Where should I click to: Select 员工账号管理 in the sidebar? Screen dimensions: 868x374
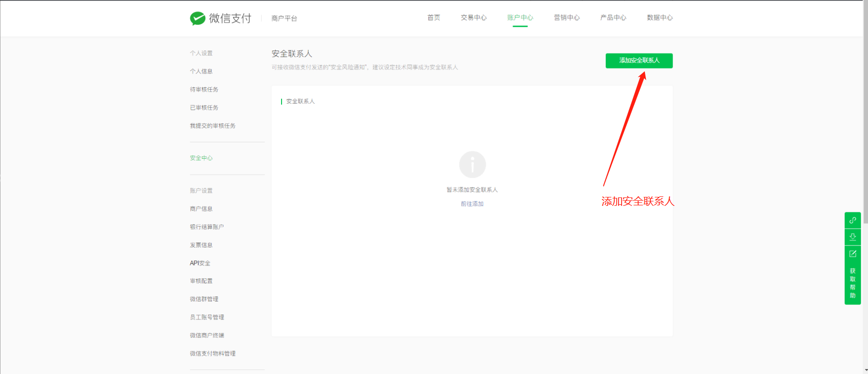click(x=207, y=317)
